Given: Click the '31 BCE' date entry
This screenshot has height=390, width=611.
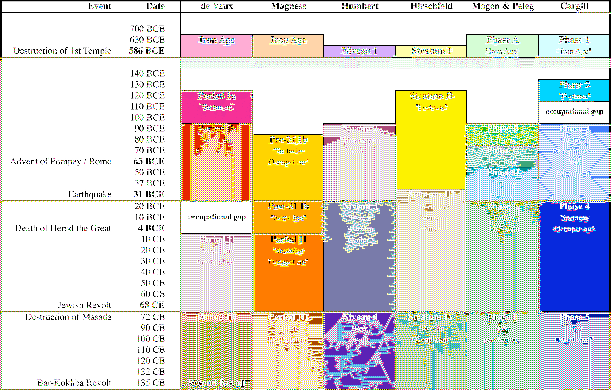Looking at the screenshot, I should pyautogui.click(x=150, y=194).
